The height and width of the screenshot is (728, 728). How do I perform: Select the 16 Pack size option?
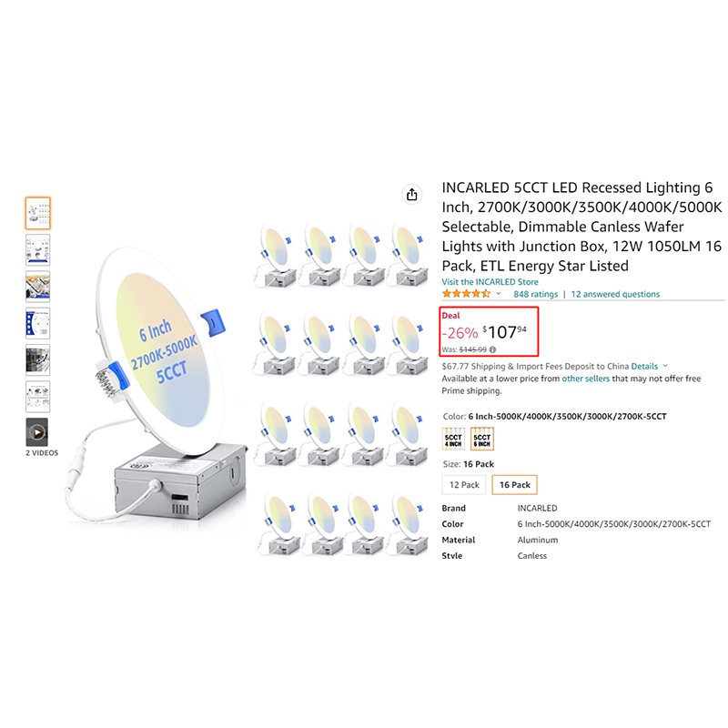[x=514, y=485]
